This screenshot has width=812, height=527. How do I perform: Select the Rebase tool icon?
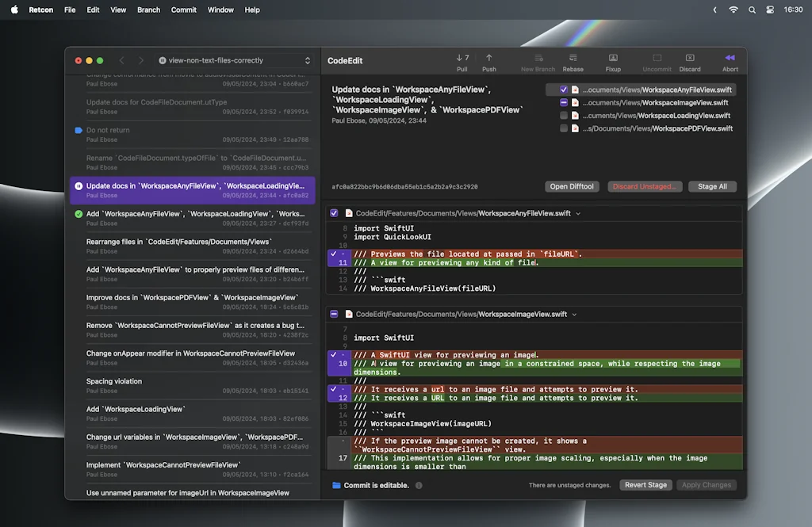(x=573, y=58)
